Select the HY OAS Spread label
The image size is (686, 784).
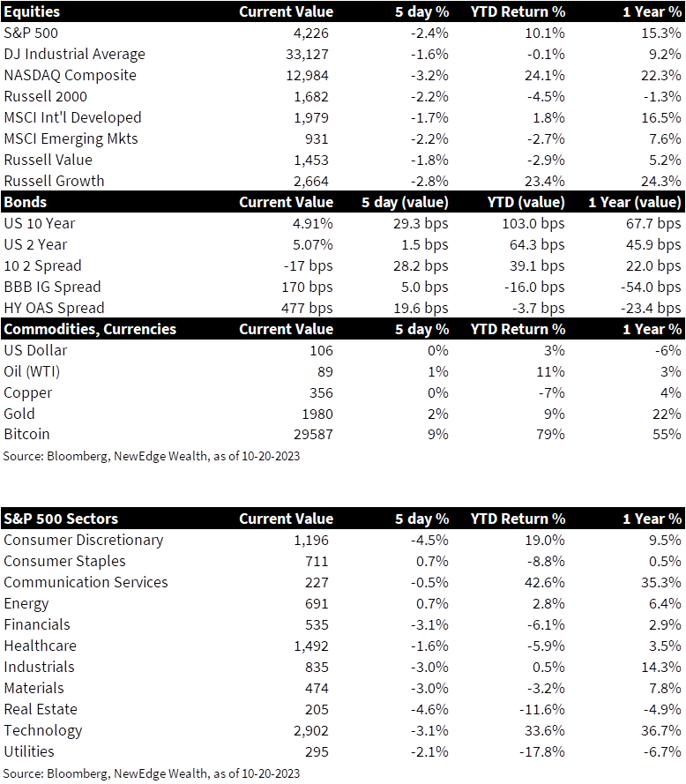(x=54, y=308)
